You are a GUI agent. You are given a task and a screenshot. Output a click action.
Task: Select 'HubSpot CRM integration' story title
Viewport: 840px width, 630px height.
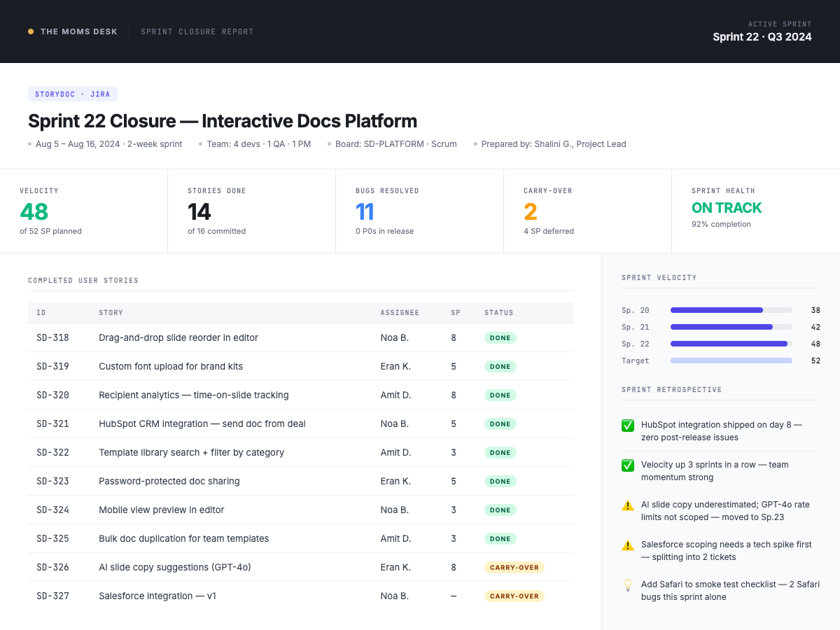point(202,423)
